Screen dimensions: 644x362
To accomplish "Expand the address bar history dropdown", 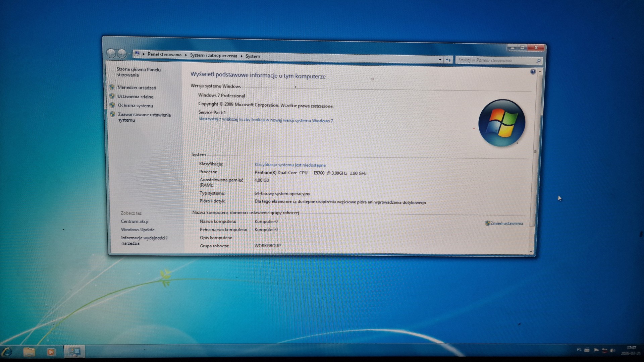I will click(x=440, y=60).
